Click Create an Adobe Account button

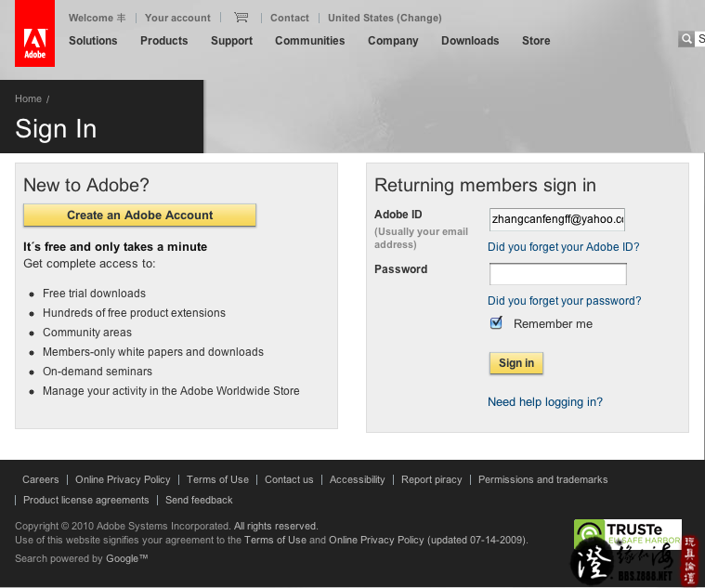(140, 215)
